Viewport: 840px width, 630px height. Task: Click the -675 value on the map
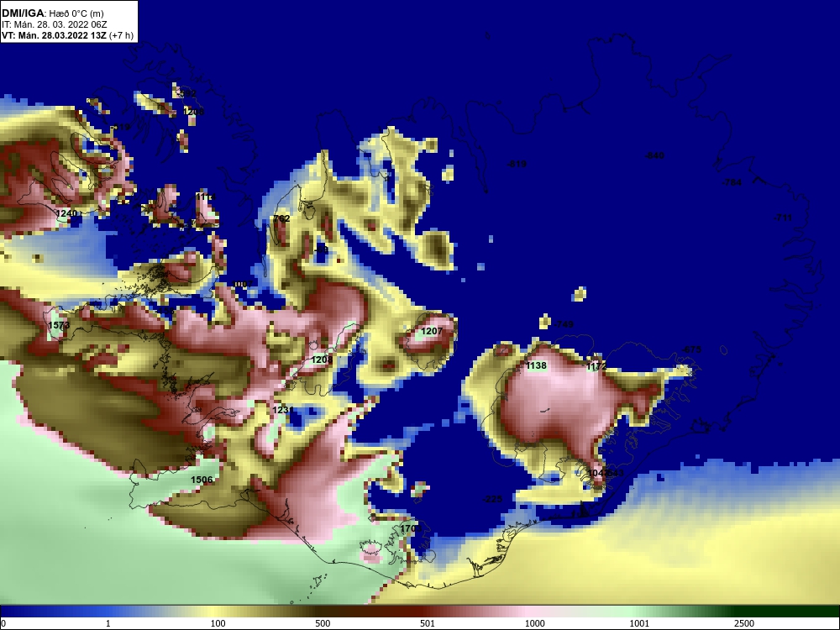(x=691, y=349)
